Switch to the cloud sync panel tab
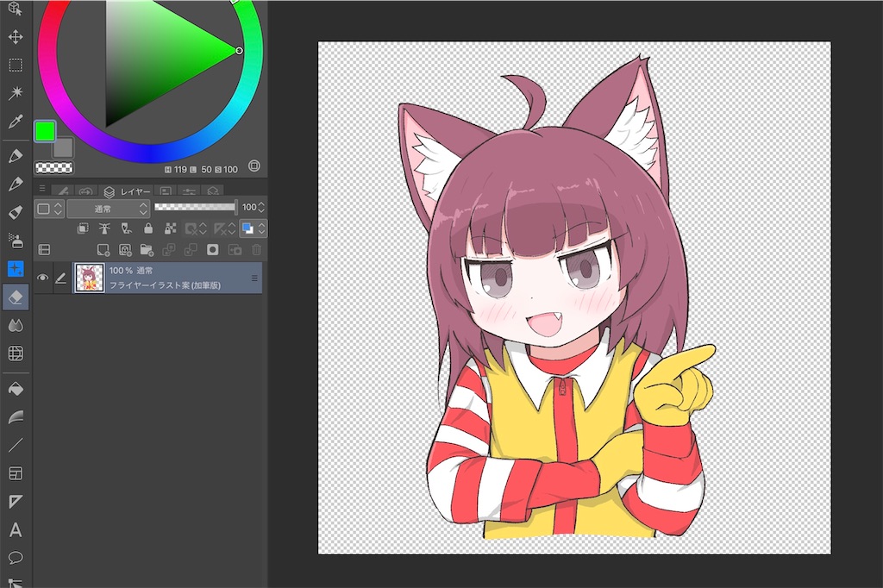This screenshot has height=588, width=883. click(85, 191)
